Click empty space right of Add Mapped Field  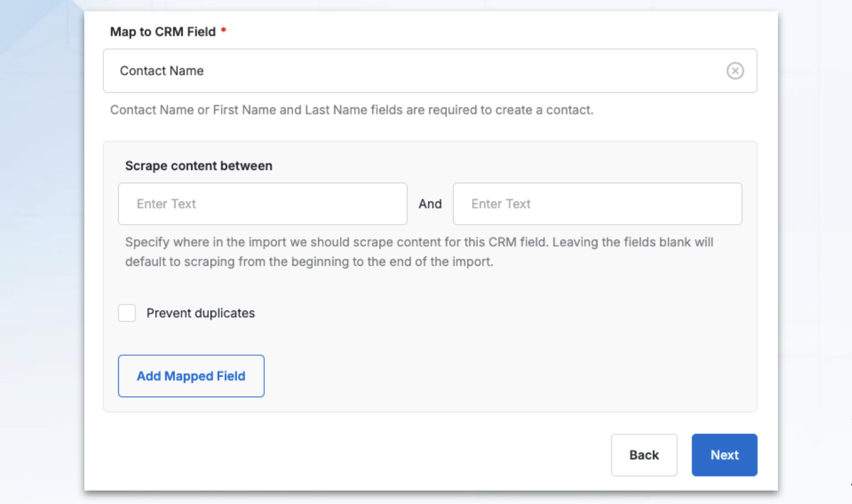tap(483, 376)
